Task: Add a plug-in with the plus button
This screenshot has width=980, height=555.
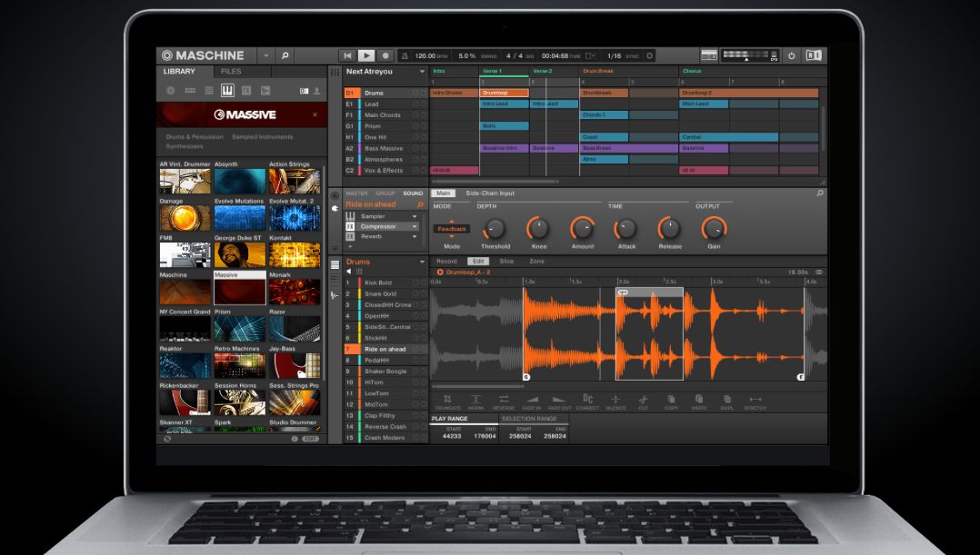Action: [x=350, y=247]
